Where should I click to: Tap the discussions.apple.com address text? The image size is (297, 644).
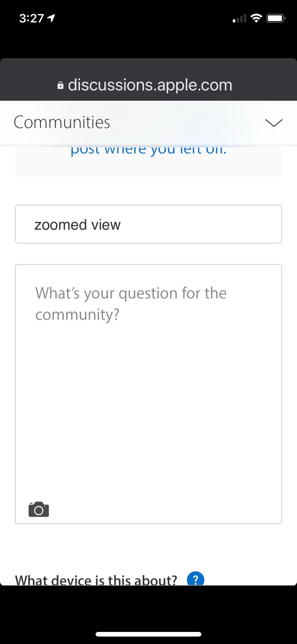pyautogui.click(x=150, y=85)
